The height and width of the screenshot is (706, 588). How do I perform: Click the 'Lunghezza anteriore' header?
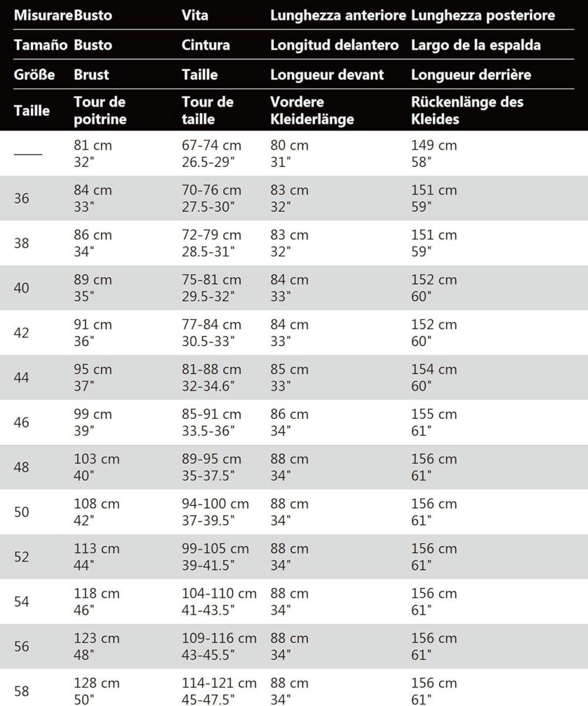pos(337,15)
